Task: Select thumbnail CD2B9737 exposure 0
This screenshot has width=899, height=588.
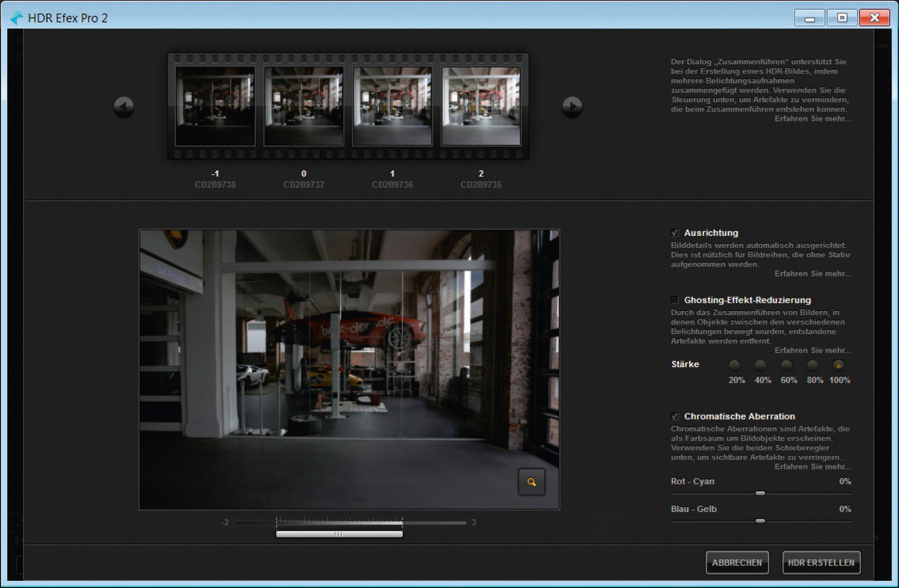Action: click(304, 106)
